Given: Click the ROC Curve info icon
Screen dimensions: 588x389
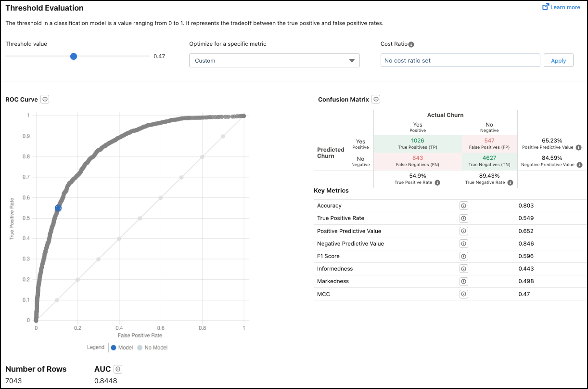Looking at the screenshot, I should click(x=45, y=99).
